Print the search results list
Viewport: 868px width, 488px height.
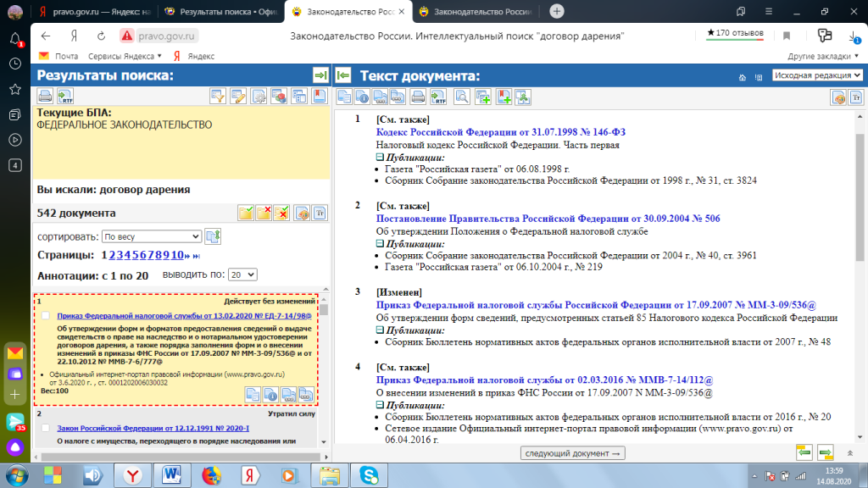44,97
